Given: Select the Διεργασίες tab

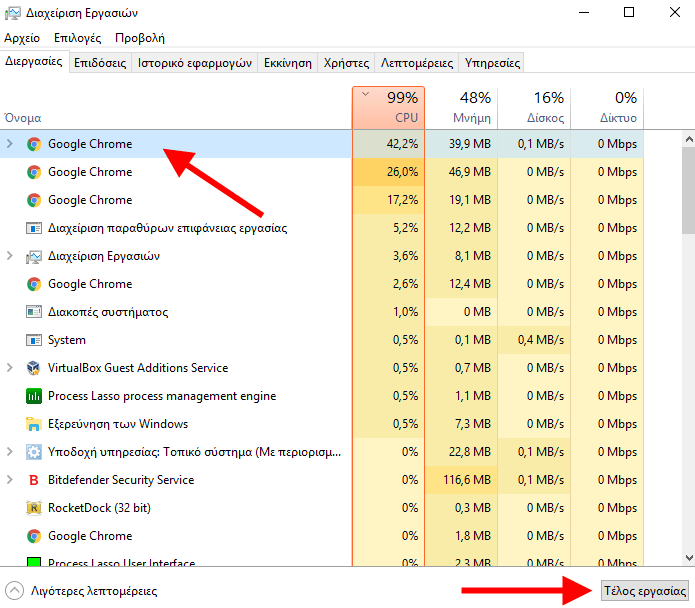Looking at the screenshot, I should click(x=34, y=62).
